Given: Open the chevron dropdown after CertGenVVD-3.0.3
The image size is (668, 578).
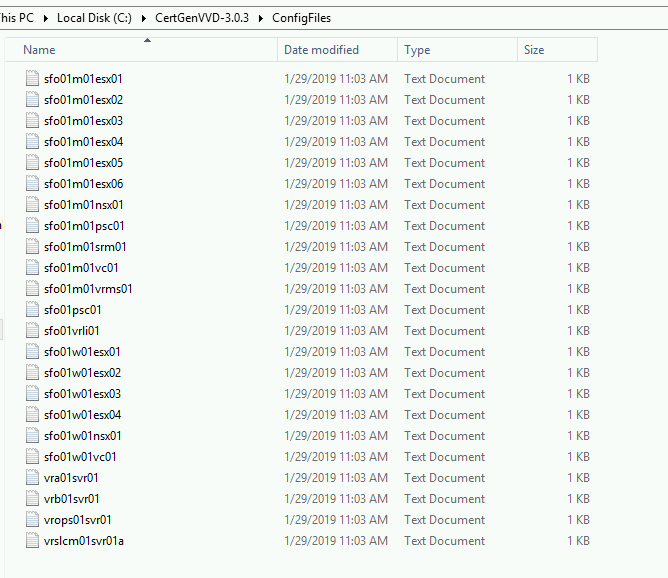Looking at the screenshot, I should coord(262,18).
